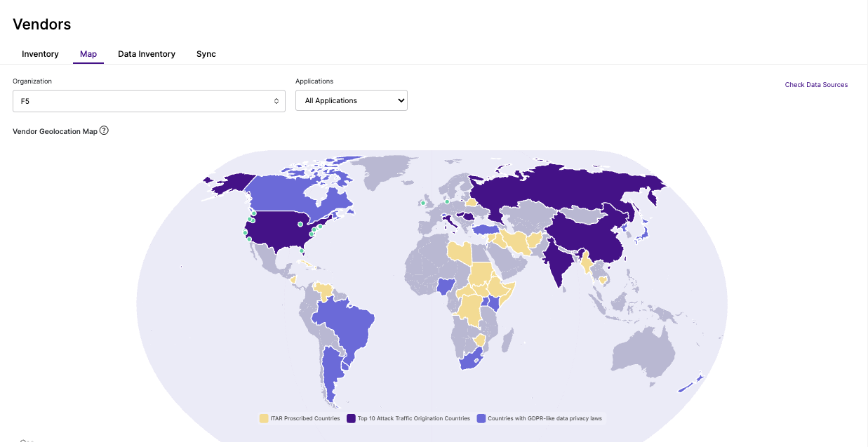868x447 pixels.
Task: Click the Vendor Geolocation Map help icon
Action: tap(104, 131)
